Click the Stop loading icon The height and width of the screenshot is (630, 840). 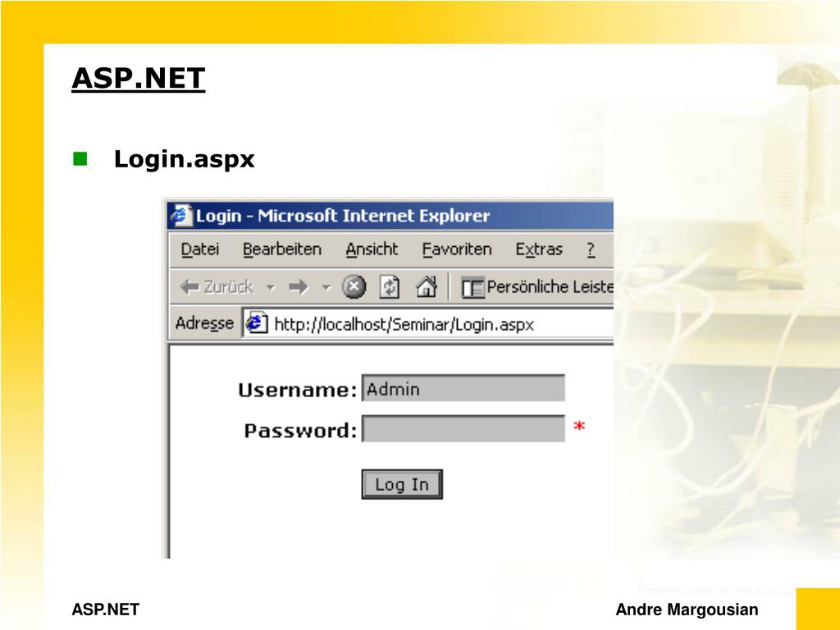tap(354, 286)
